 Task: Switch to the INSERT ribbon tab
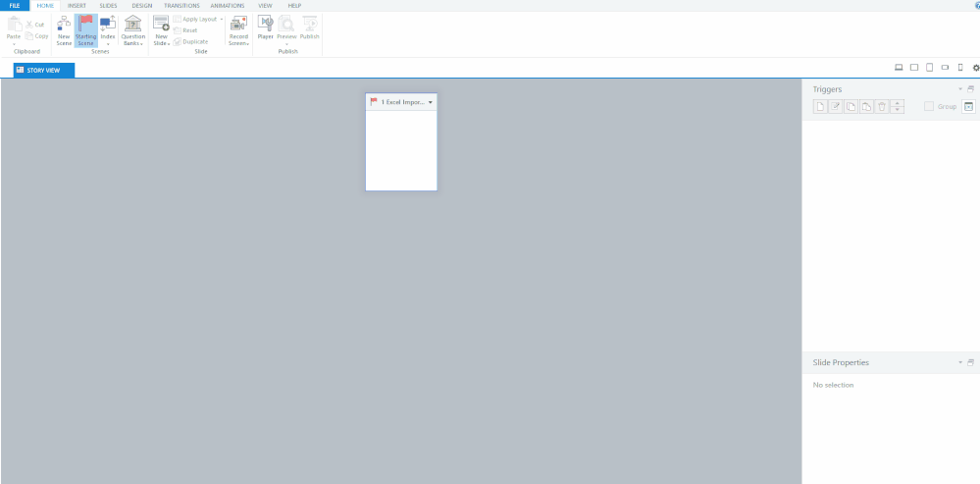coord(77,6)
